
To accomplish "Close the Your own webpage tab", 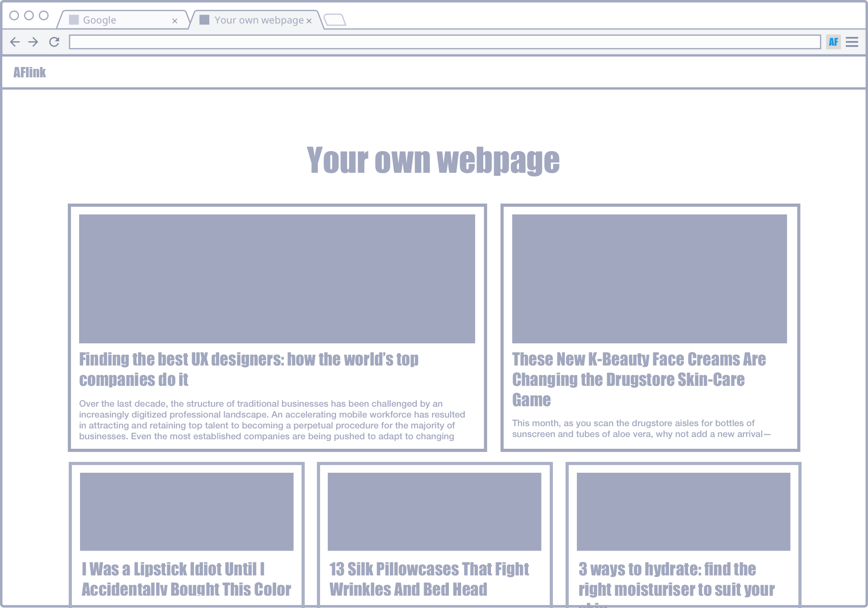I will pyautogui.click(x=309, y=21).
